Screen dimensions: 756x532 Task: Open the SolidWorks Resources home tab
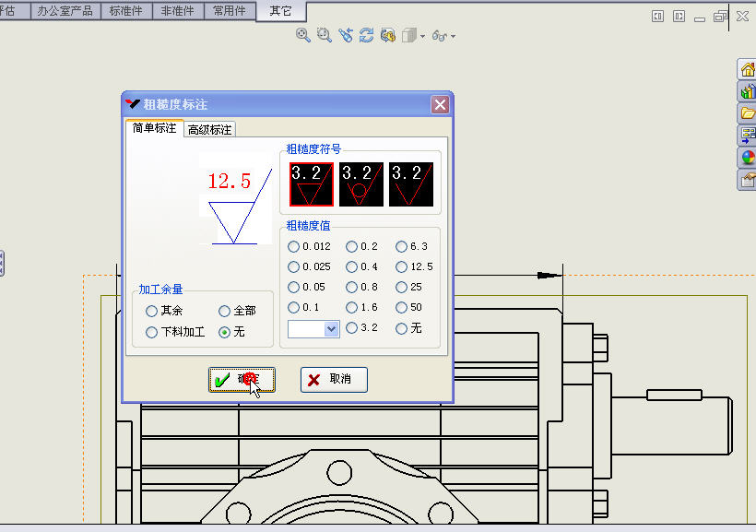coord(748,70)
